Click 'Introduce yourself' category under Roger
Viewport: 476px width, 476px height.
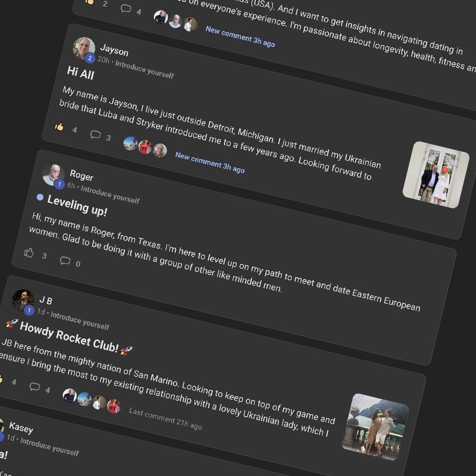[x=110, y=194]
